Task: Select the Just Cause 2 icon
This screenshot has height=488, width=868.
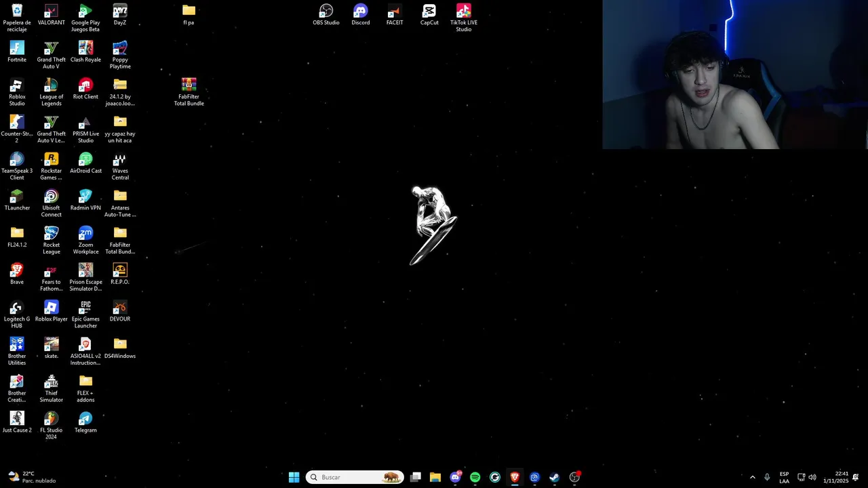Action: pos(17,422)
